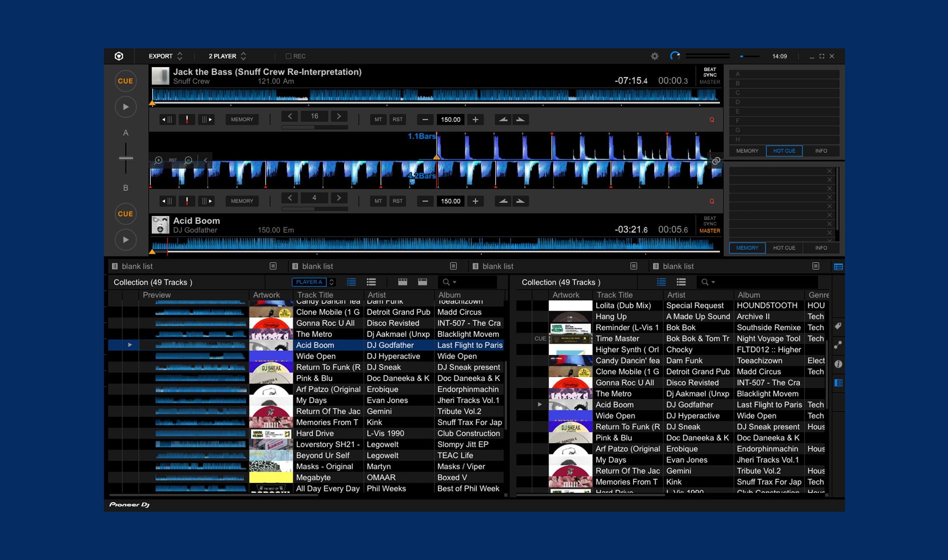Toggle MT on deck B
This screenshot has width=948, height=560.
pos(378,201)
